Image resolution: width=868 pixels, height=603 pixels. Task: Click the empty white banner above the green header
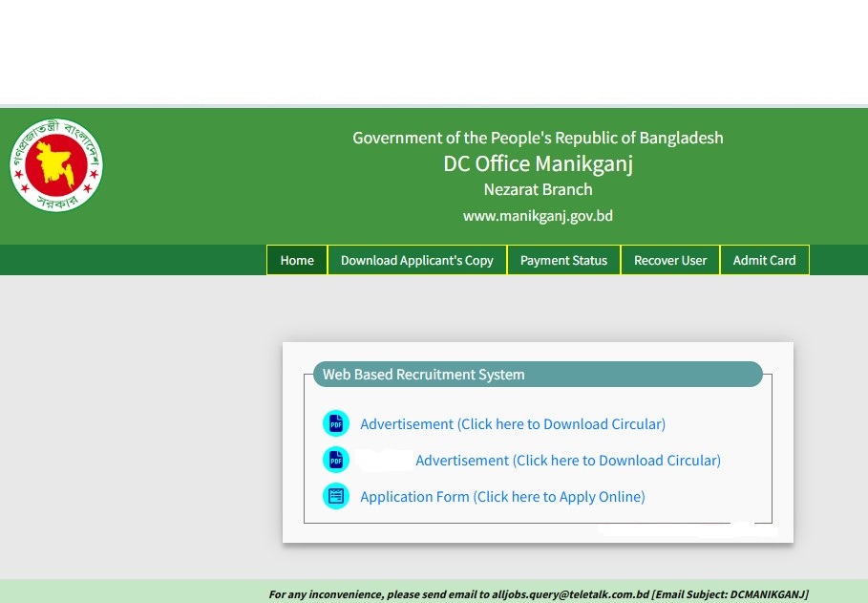tap(434, 52)
